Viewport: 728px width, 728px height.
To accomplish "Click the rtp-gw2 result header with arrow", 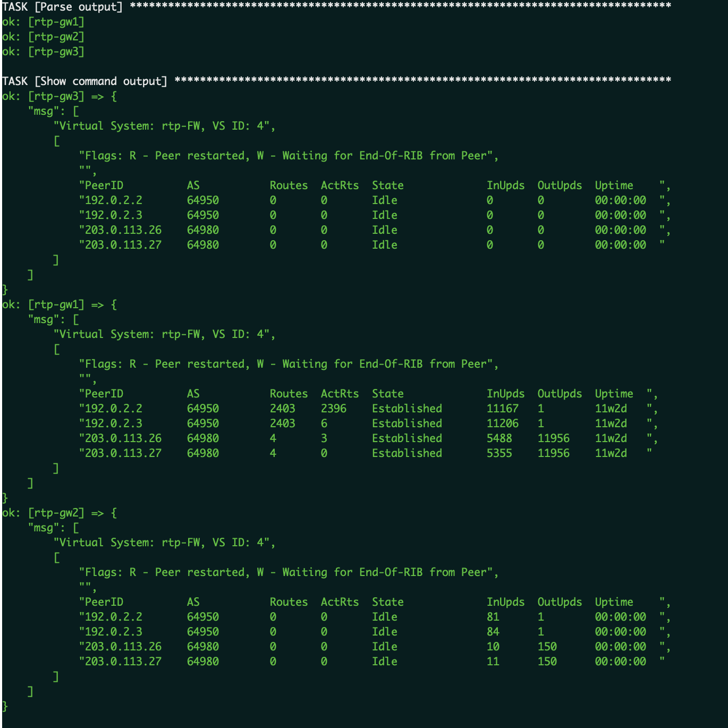I will click(59, 513).
